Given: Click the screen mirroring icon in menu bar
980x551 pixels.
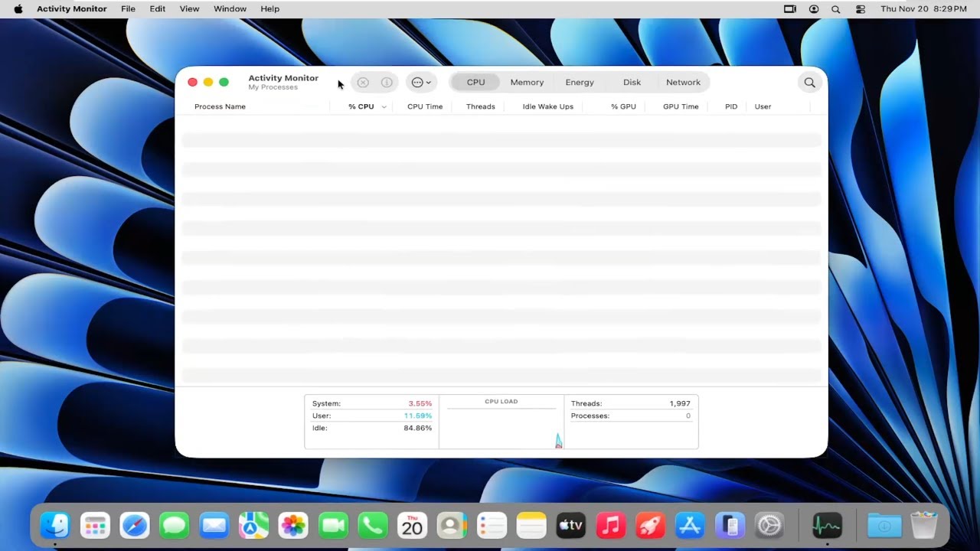Looking at the screenshot, I should pyautogui.click(x=790, y=8).
